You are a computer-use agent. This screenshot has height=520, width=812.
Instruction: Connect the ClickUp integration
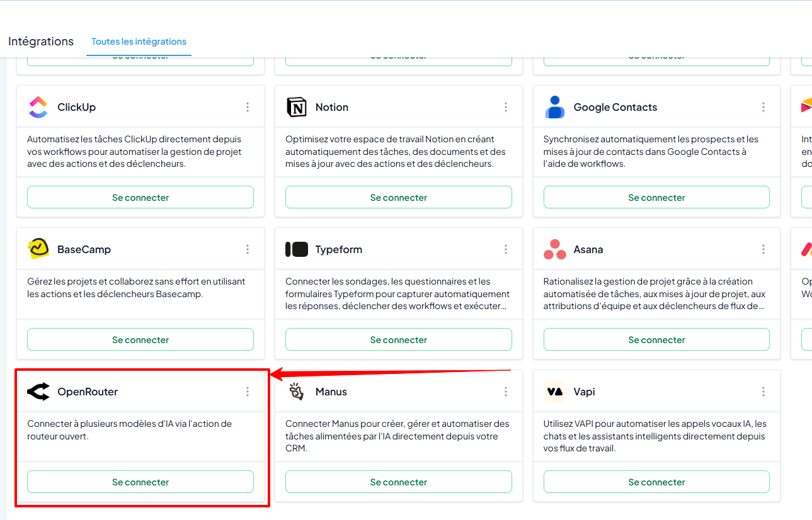pyautogui.click(x=140, y=197)
